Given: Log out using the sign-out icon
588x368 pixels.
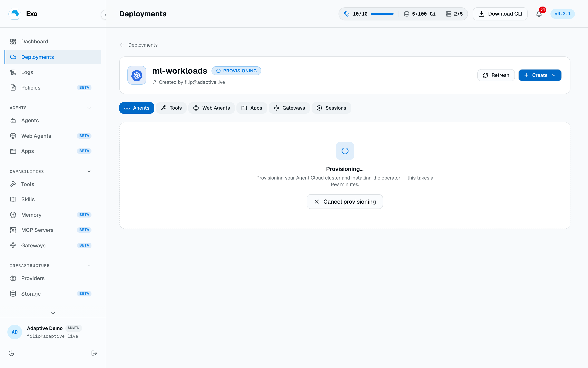Looking at the screenshot, I should (x=94, y=353).
